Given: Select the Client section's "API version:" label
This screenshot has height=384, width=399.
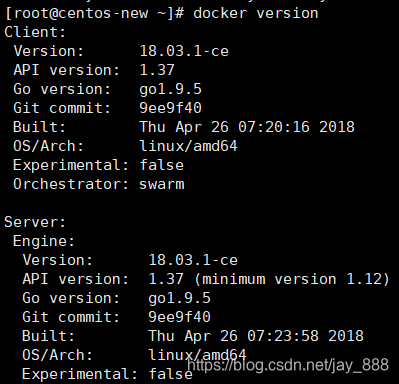Looking at the screenshot, I should coord(66,70).
